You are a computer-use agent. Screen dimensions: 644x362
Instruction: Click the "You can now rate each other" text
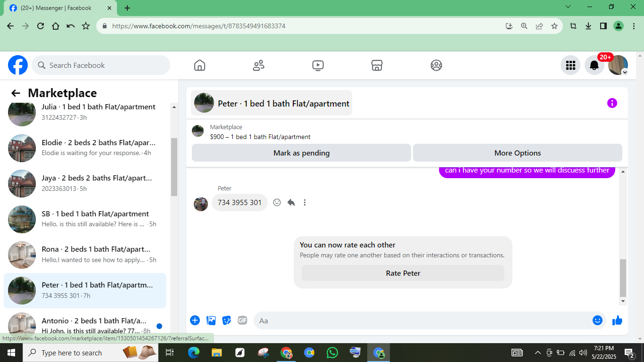pyautogui.click(x=347, y=245)
